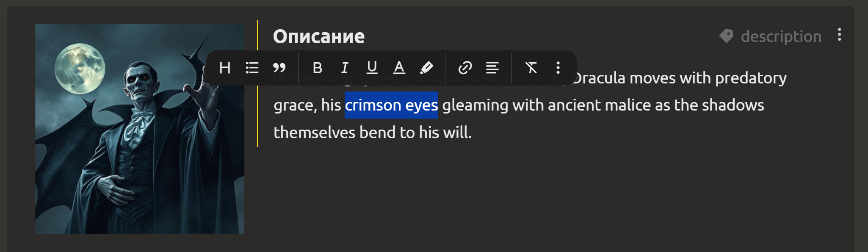868x252 pixels.
Task: Open the Dracula illustration thumbnail
Action: click(140, 129)
